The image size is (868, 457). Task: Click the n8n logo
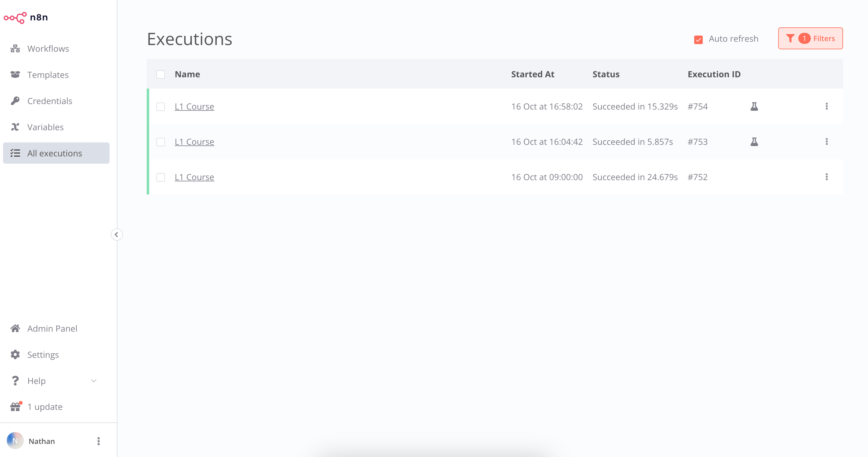[26, 17]
